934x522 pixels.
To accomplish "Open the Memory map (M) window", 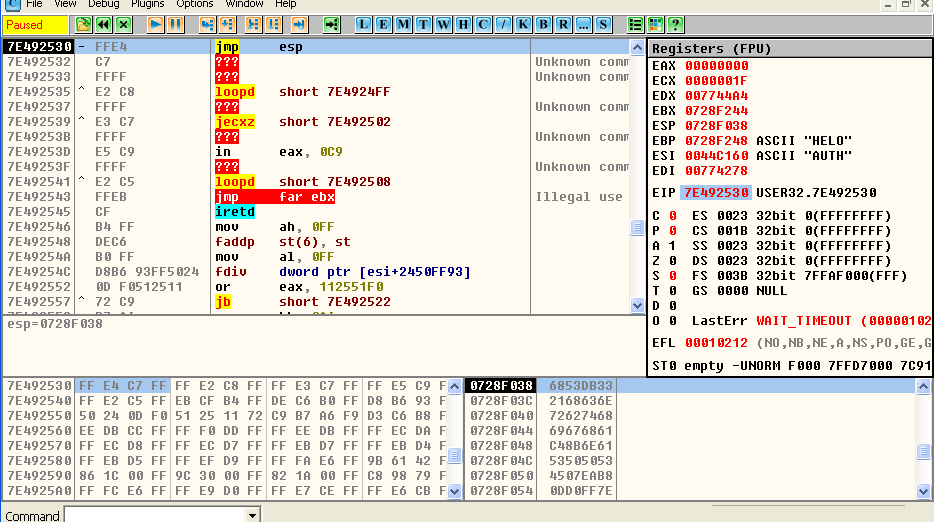I will (403, 24).
